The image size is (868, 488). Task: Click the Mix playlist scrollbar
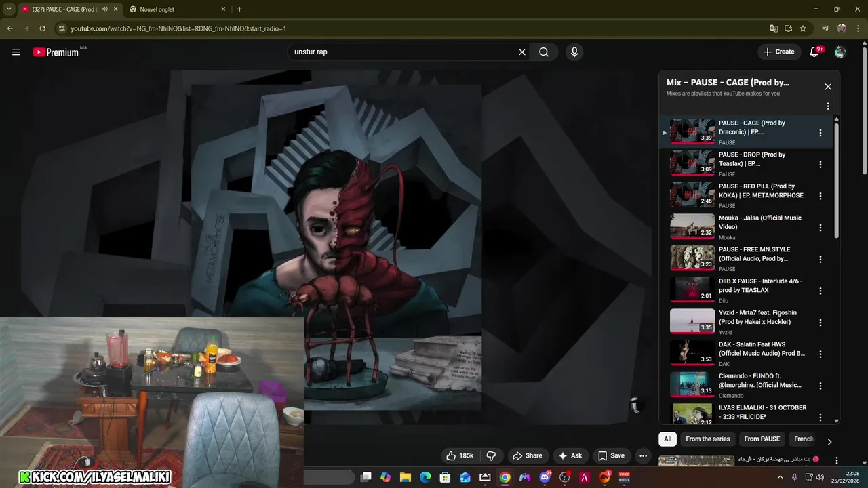[x=836, y=180]
